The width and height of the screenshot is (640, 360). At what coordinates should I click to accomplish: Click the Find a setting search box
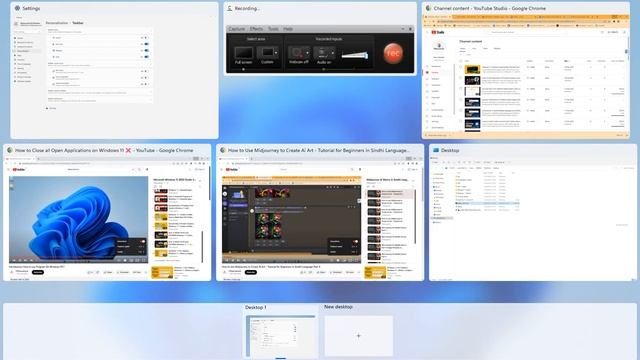pos(27,32)
